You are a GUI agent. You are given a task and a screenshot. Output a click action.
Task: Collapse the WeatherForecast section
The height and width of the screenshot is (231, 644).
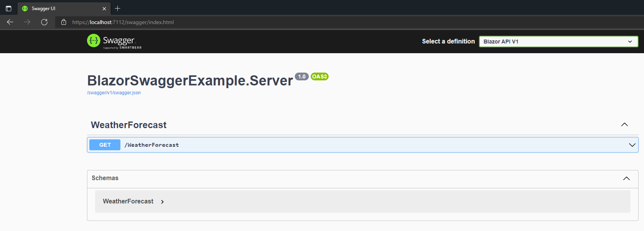(625, 125)
